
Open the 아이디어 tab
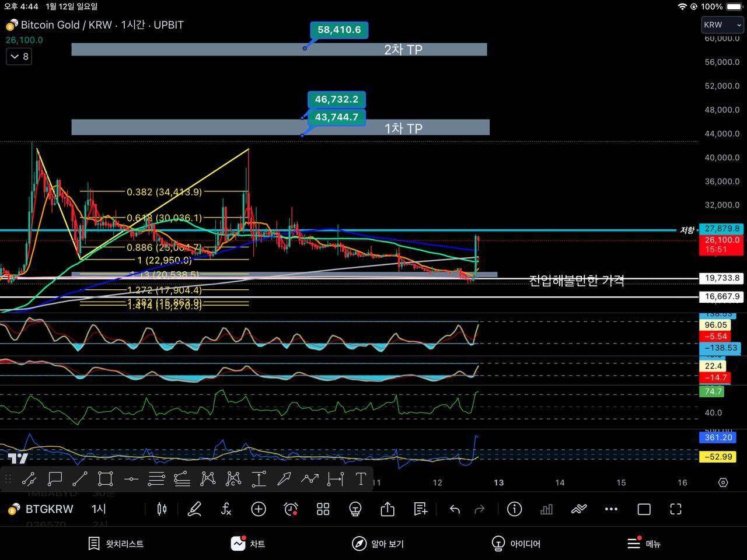click(x=516, y=544)
